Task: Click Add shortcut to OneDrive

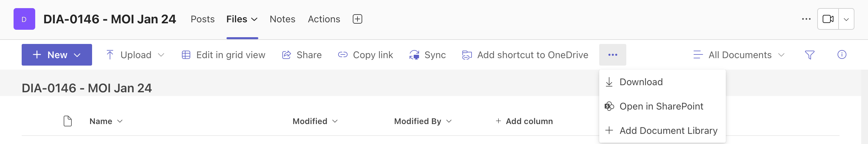Action: click(x=525, y=55)
